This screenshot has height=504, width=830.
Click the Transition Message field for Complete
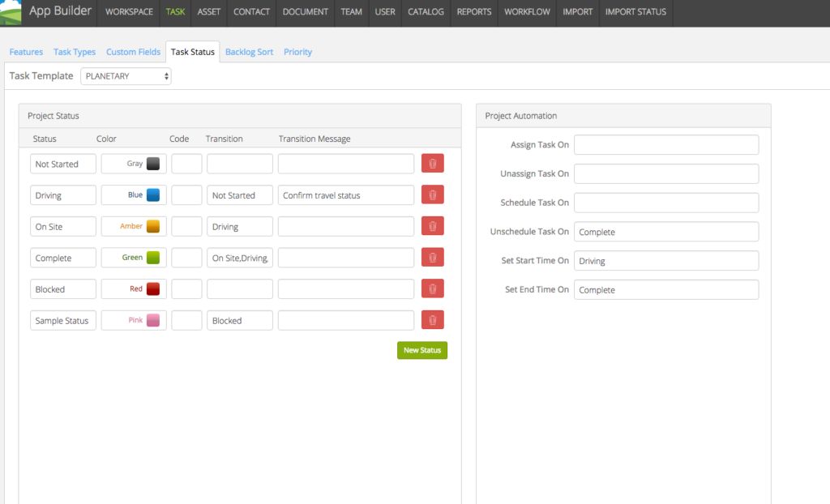click(x=346, y=258)
